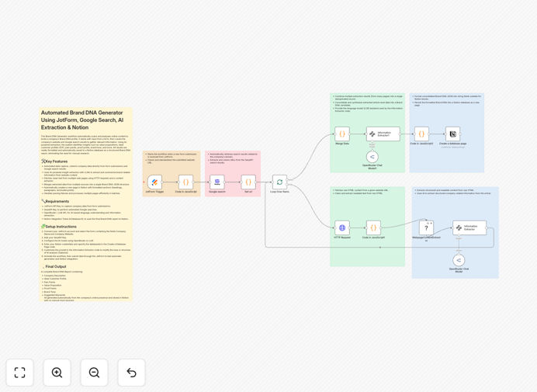Open the Merge Data code node
Screen dimensions: 537x392
[342, 134]
